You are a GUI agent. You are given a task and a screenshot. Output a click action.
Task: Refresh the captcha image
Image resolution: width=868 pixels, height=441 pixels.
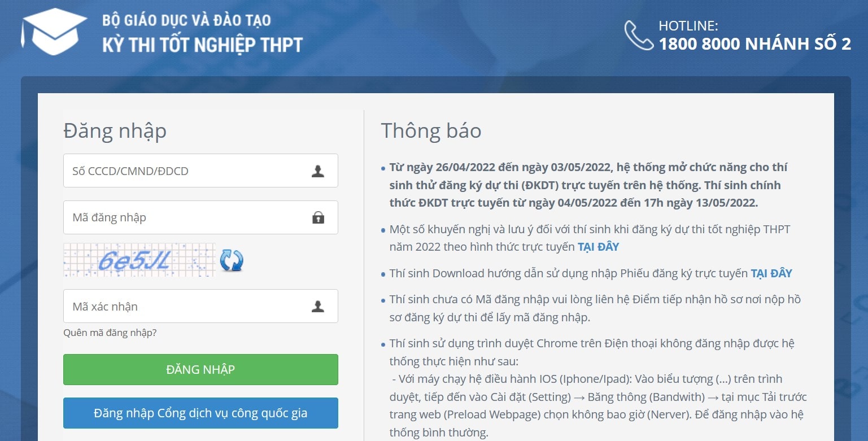232,260
